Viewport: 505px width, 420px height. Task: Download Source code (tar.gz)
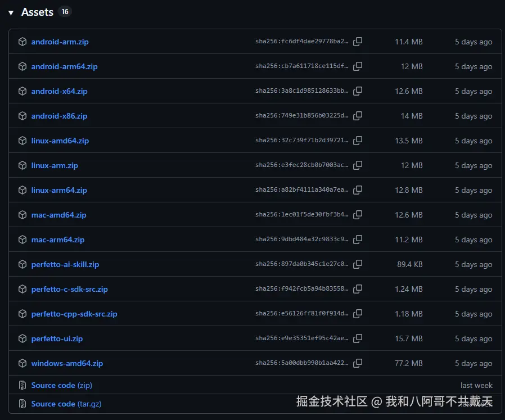pos(66,404)
